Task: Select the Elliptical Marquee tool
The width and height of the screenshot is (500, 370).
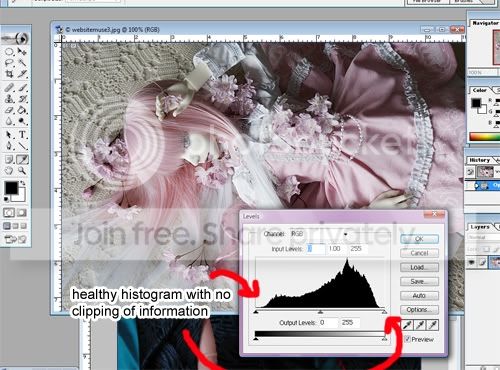Action: click(x=9, y=52)
